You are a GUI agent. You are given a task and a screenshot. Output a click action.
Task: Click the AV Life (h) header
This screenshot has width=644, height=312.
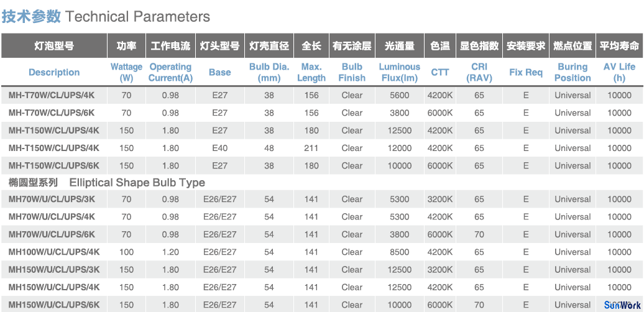coord(619,72)
